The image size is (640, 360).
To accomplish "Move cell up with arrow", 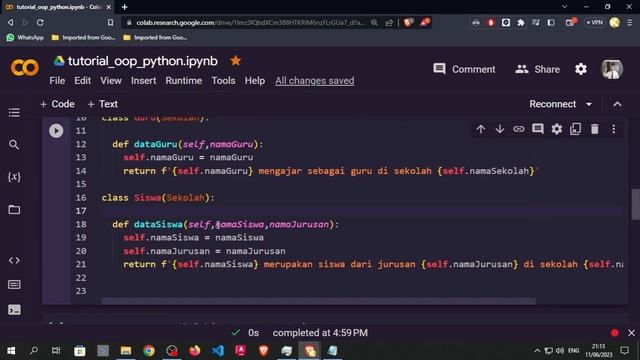I will click(x=481, y=129).
